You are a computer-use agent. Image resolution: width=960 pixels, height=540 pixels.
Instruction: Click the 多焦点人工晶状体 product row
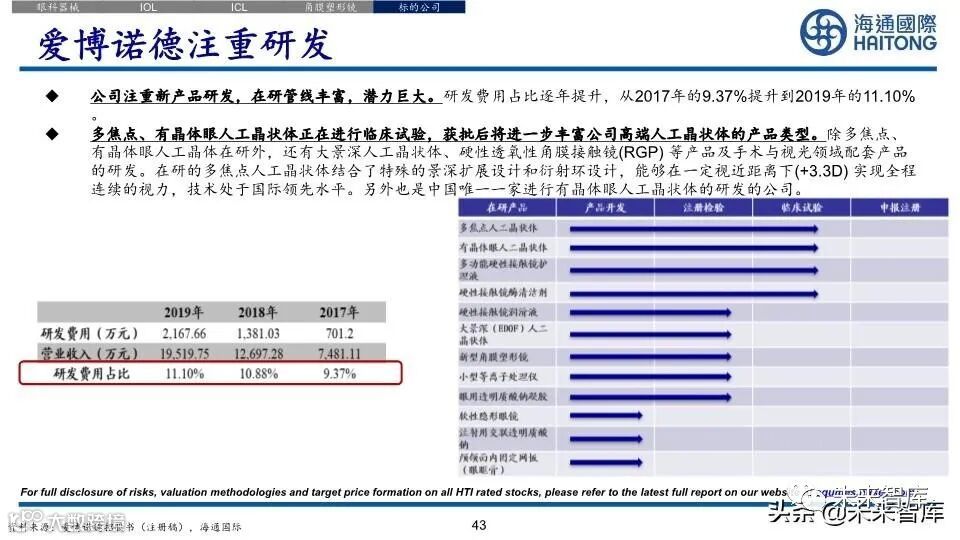pyautogui.click(x=703, y=228)
